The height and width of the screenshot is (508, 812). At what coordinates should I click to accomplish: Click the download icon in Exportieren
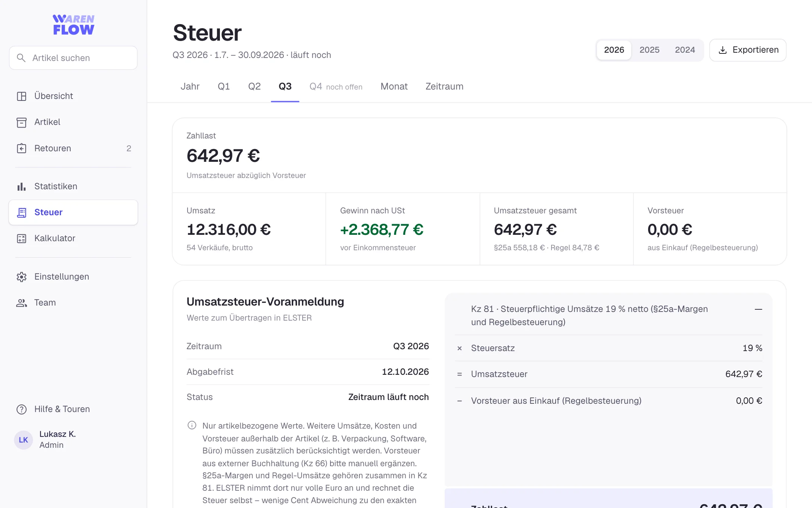click(x=723, y=50)
